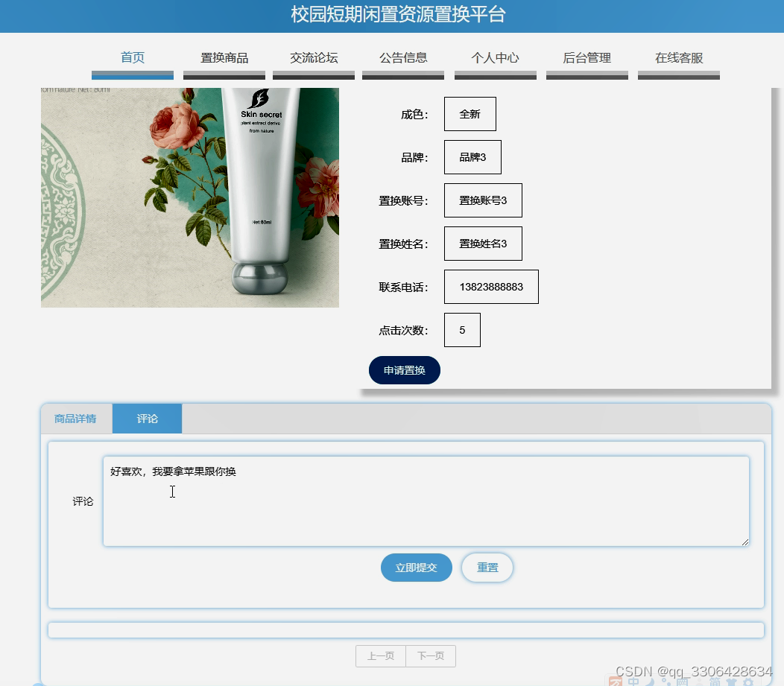Click the skin wardrobe icon in the input method bar
Image resolution: width=784 pixels, height=686 pixels.
731,682
